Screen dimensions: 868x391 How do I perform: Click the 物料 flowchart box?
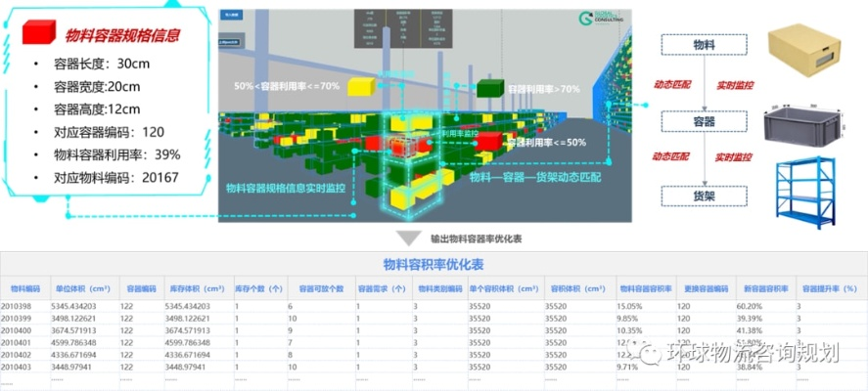pyautogui.click(x=704, y=45)
